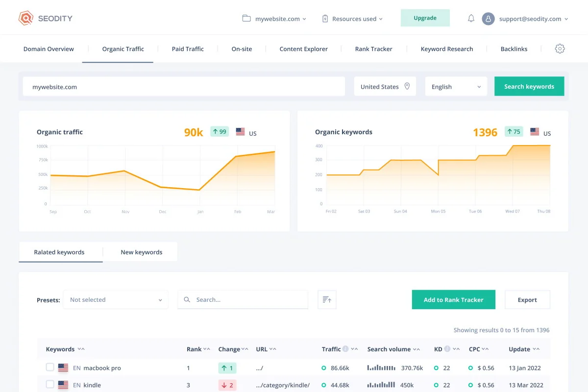Click the location pin in United States field
This screenshot has height=392, width=588.
pos(407,86)
